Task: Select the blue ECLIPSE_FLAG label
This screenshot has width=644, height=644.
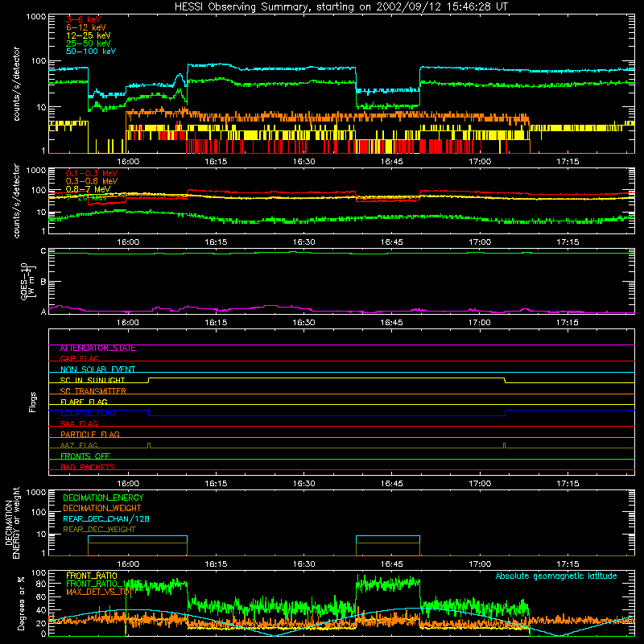Action: pyautogui.click(x=88, y=413)
